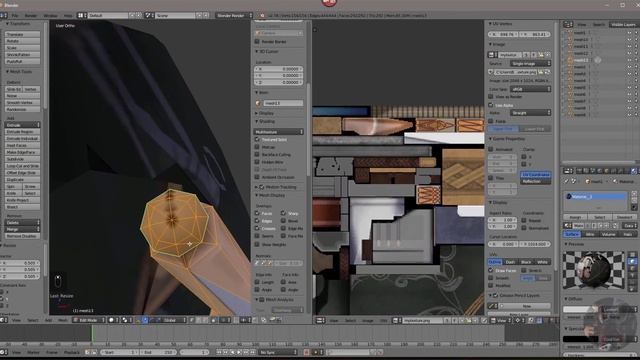Click the jump to start playback icon

(220, 352)
